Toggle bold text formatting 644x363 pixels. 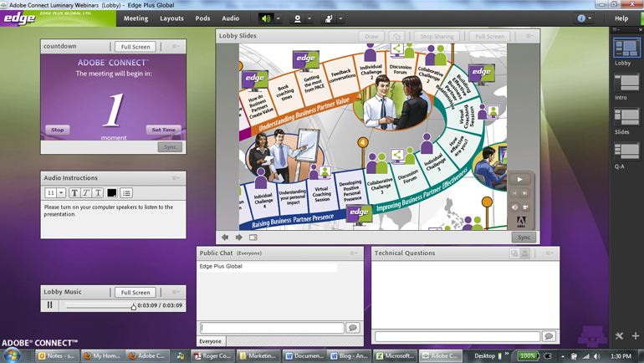(74, 192)
